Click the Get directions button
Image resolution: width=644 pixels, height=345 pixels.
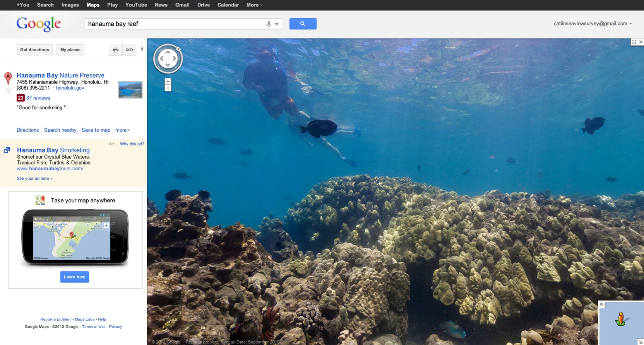pos(34,50)
